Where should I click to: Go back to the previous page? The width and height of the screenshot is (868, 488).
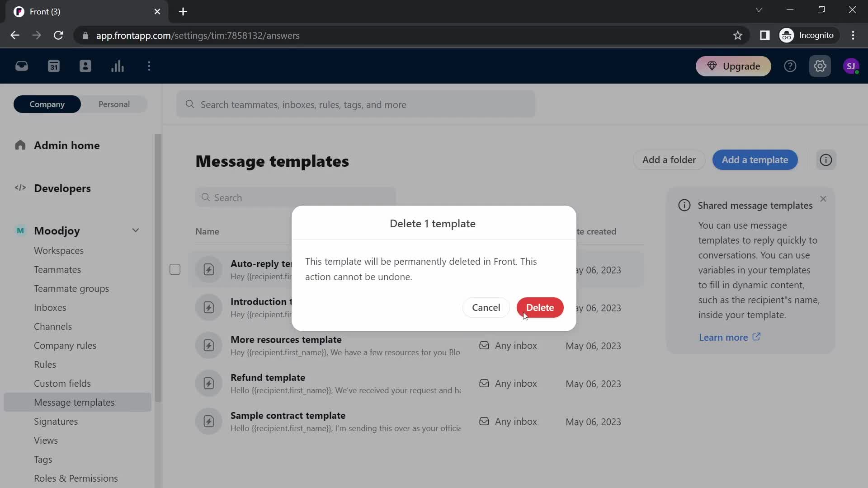pos(15,35)
